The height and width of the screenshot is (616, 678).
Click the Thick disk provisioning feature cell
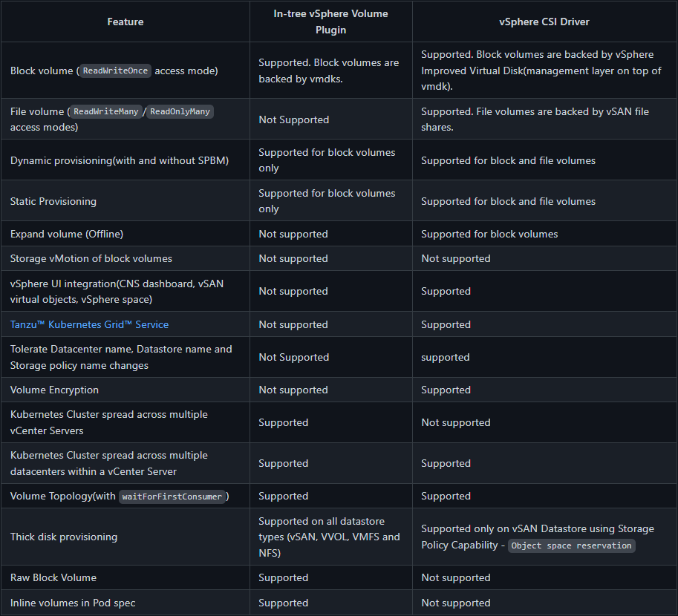coord(64,537)
